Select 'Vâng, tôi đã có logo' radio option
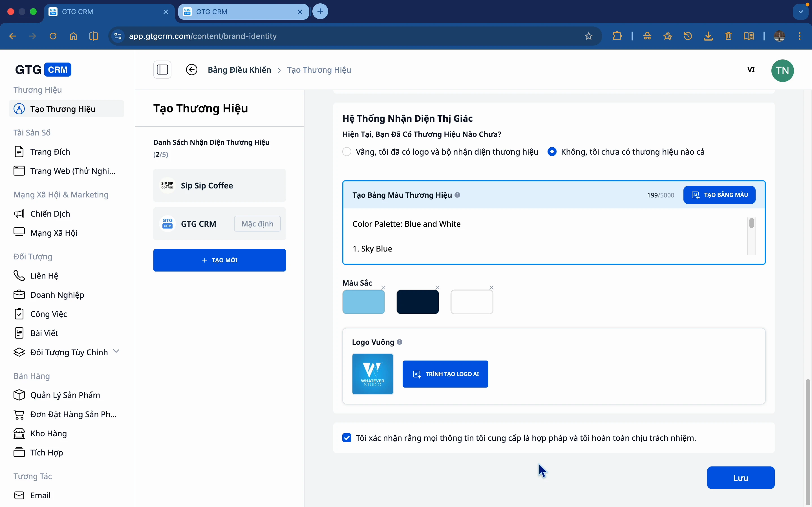 pyautogui.click(x=347, y=152)
